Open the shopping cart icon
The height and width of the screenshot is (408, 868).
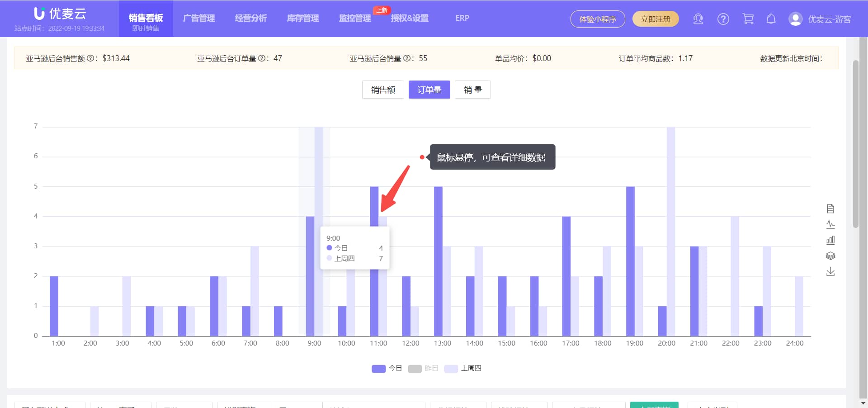click(x=748, y=19)
